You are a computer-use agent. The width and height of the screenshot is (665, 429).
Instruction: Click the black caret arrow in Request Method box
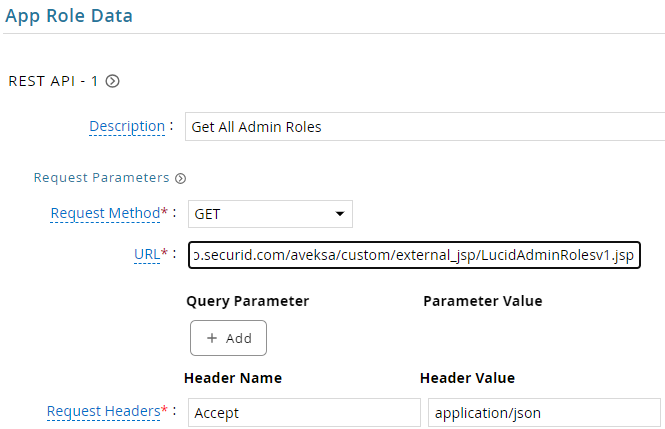tap(340, 214)
